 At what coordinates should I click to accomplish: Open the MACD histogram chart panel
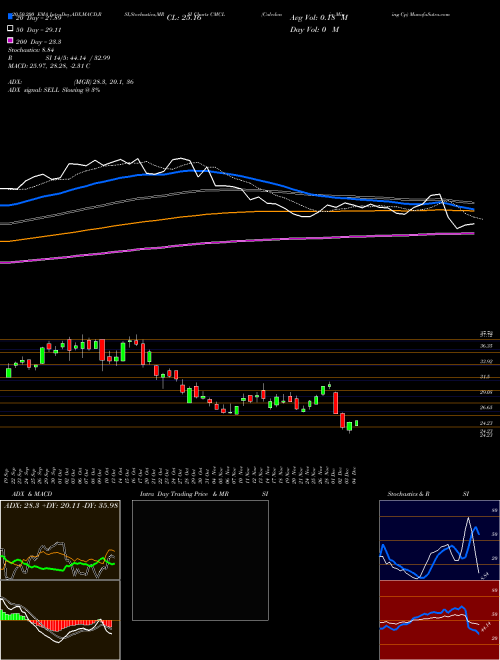[60, 620]
